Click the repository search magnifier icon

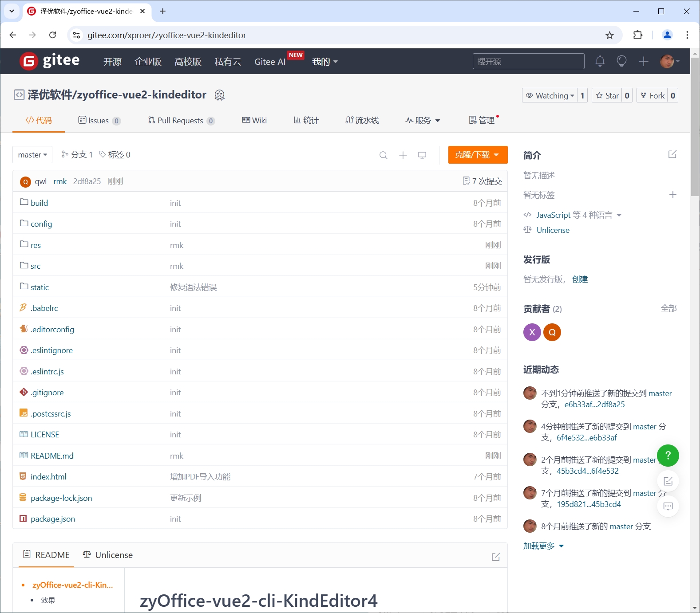pyautogui.click(x=384, y=155)
